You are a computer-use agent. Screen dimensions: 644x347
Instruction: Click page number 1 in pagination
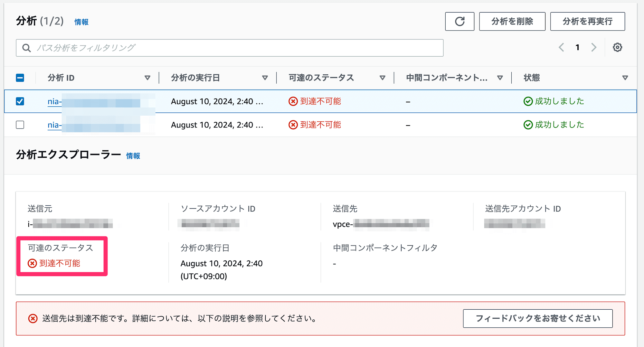coord(577,47)
